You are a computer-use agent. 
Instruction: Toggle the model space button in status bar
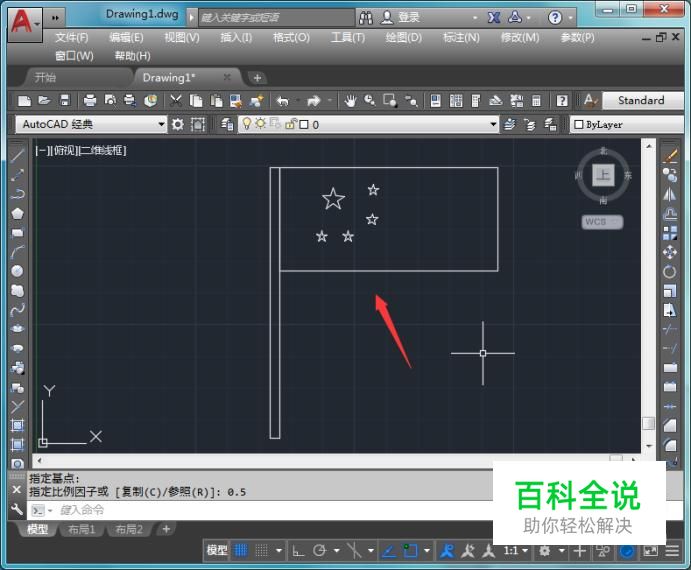[217, 551]
